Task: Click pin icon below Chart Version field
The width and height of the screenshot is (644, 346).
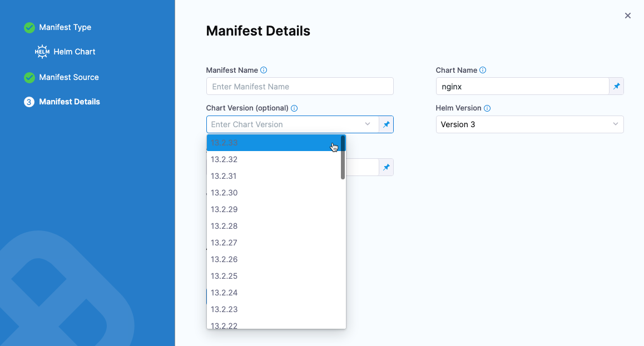Action: tap(386, 167)
